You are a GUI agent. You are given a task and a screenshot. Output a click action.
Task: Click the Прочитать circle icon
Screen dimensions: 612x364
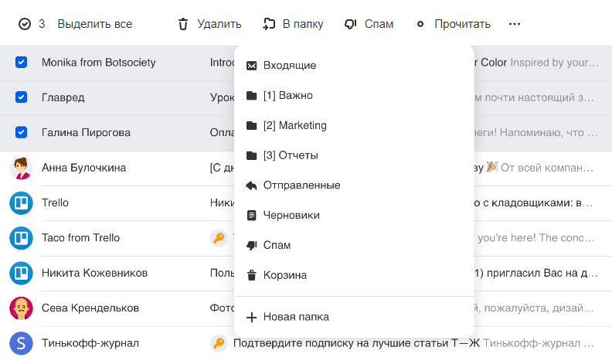tap(420, 24)
